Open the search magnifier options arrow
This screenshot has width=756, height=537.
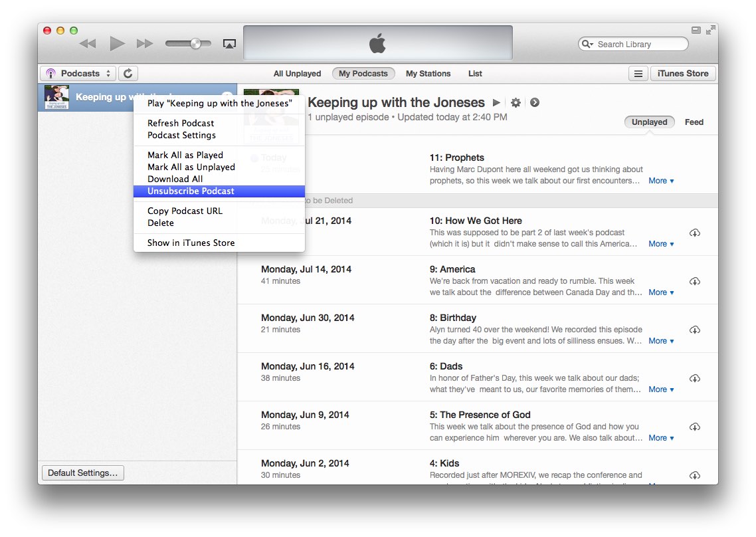point(587,44)
